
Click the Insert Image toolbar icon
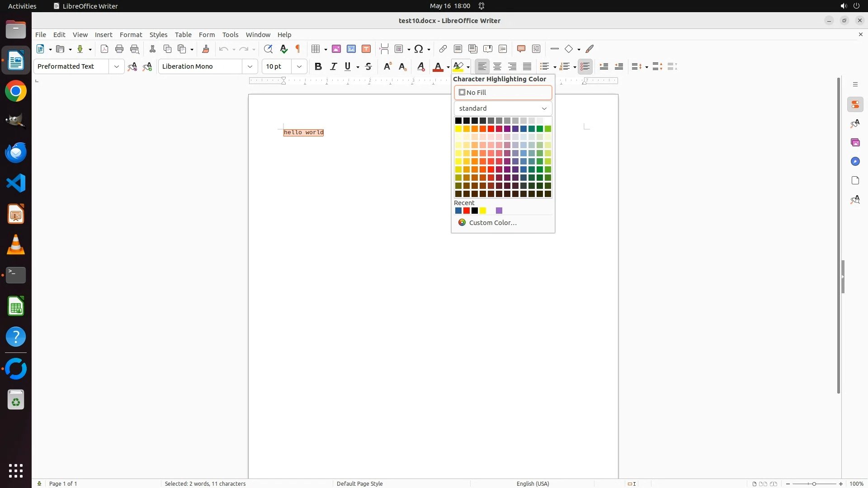tap(336, 49)
